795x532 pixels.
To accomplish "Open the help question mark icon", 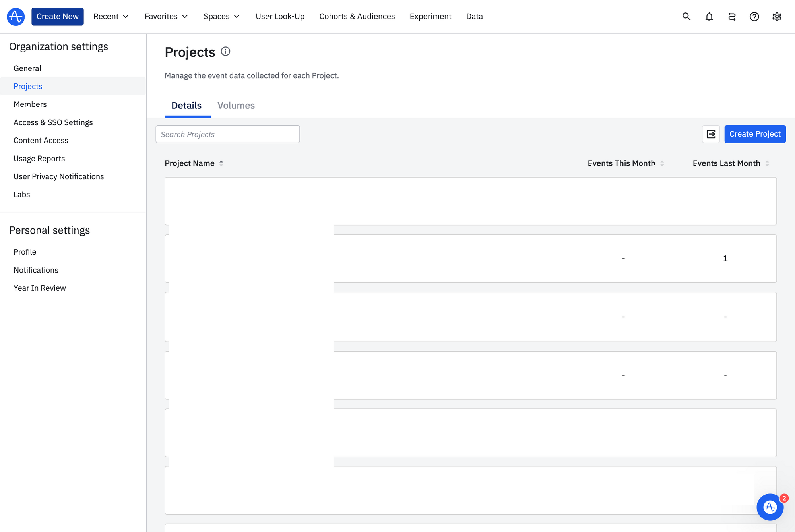I will (x=754, y=17).
